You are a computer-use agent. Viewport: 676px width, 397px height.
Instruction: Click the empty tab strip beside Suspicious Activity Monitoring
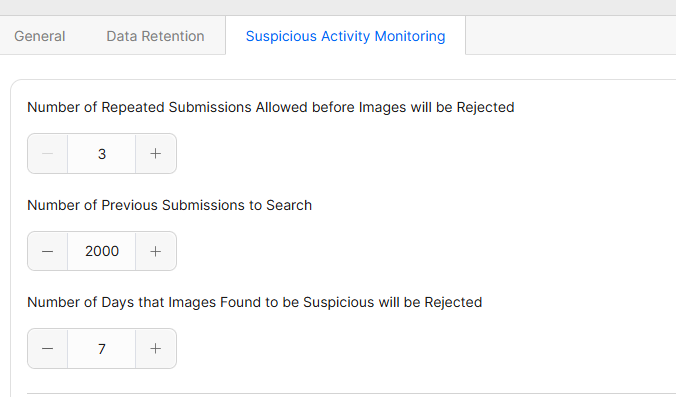(x=571, y=35)
